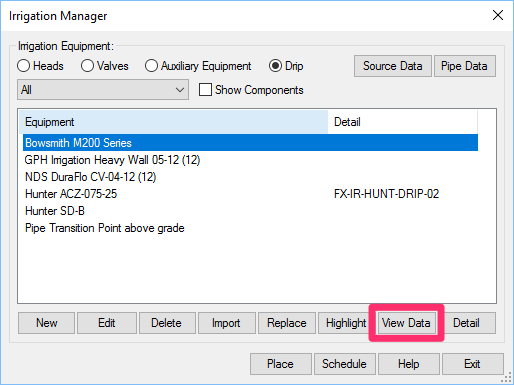Viewport: 514px width, 385px height.
Task: Click the Exit button
Action: 472,364
